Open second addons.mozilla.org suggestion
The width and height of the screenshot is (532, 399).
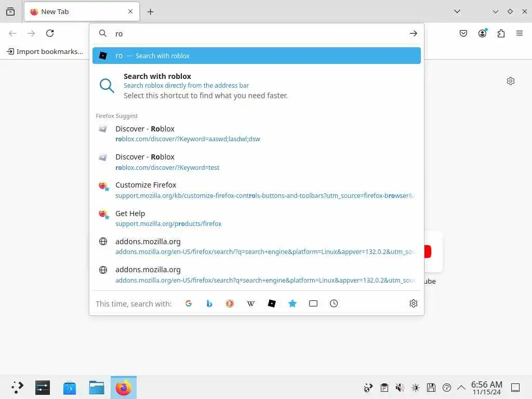click(257, 274)
